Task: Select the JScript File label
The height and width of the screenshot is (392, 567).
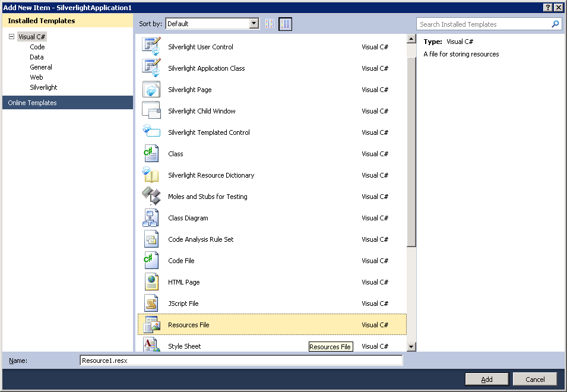Action: 183,304
